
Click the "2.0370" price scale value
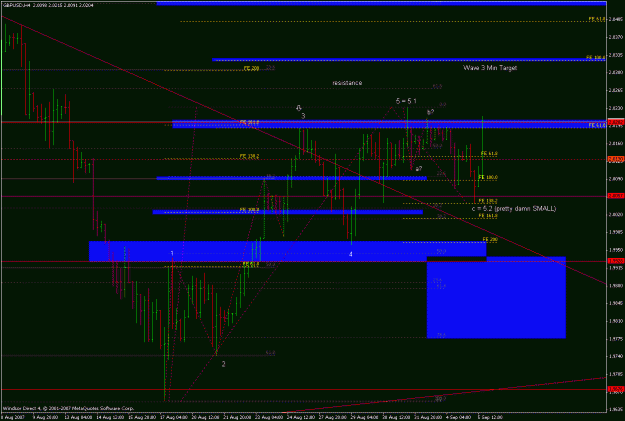[x=616, y=37]
